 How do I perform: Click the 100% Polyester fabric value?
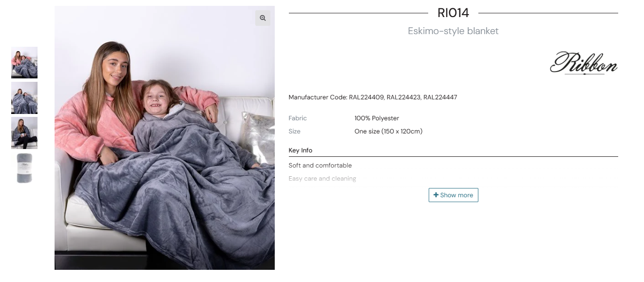point(377,118)
